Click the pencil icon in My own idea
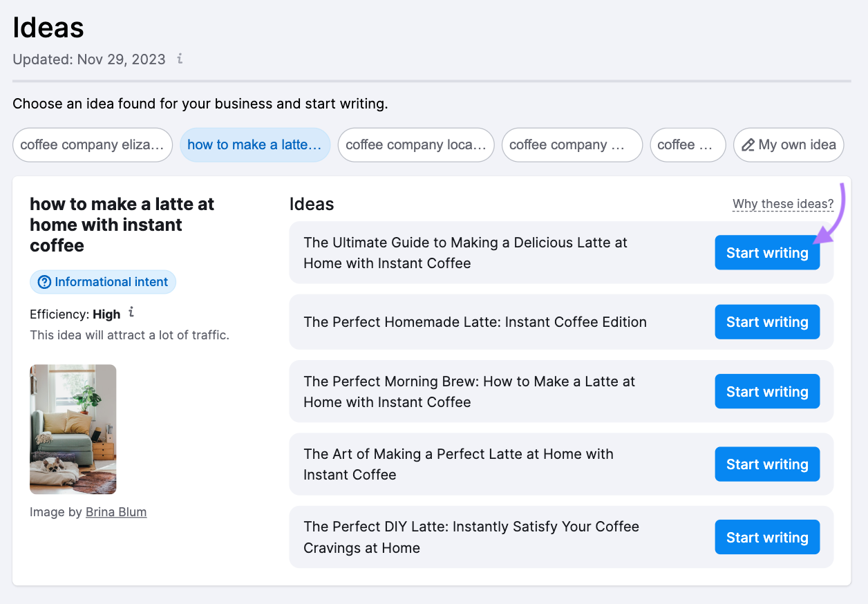 click(x=748, y=145)
